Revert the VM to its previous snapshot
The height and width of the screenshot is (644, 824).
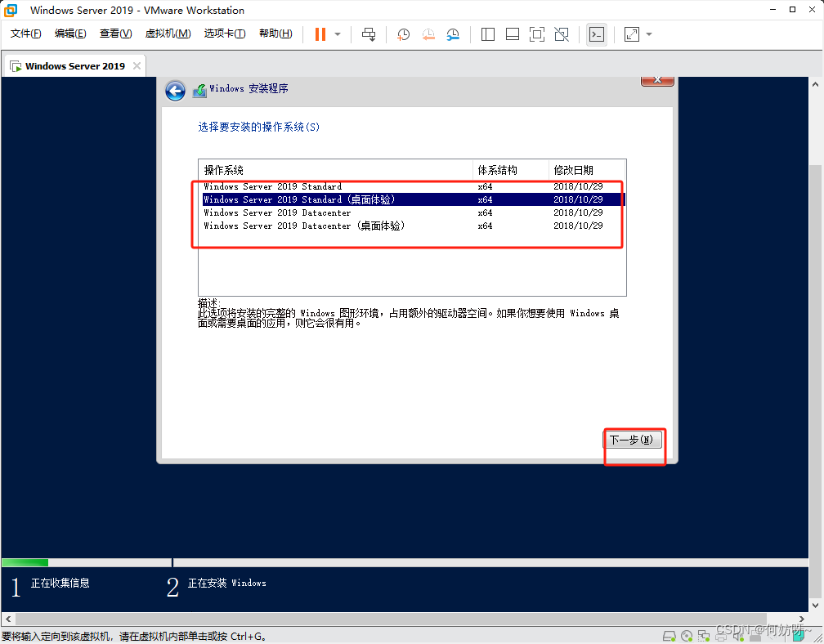click(x=428, y=34)
